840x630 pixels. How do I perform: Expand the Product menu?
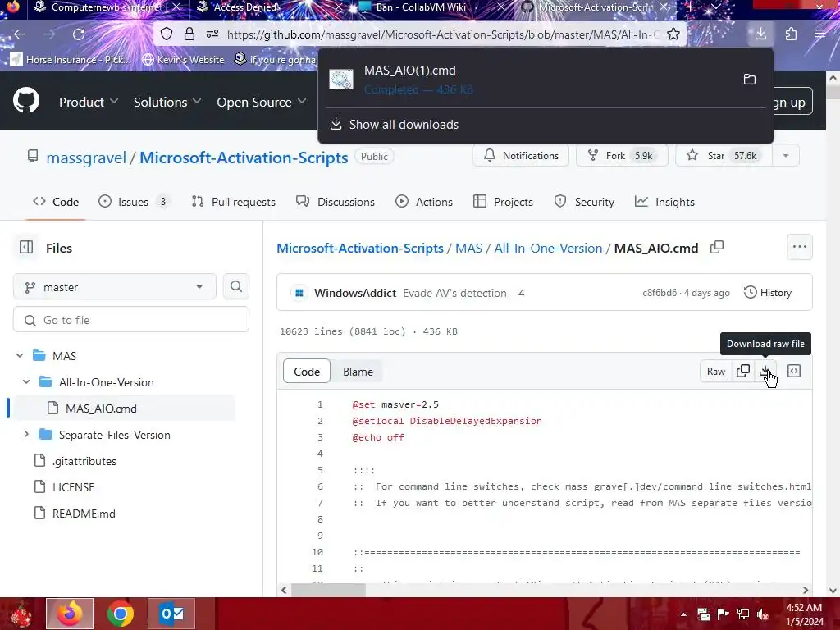click(89, 102)
